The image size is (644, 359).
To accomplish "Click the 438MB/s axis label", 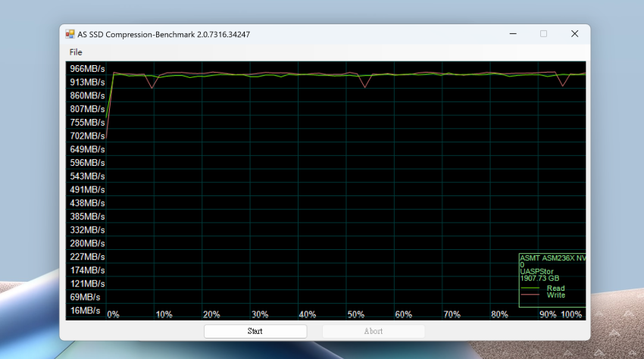I will pyautogui.click(x=87, y=203).
